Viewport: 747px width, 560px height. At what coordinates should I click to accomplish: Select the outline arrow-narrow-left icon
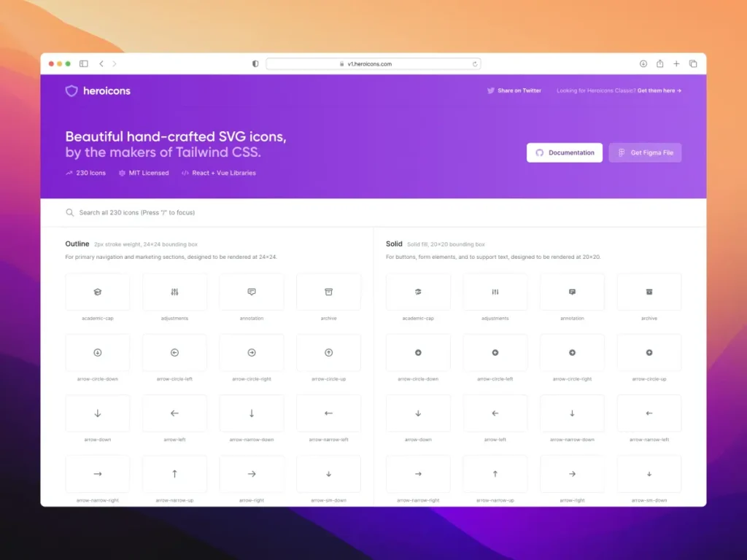pyautogui.click(x=328, y=413)
